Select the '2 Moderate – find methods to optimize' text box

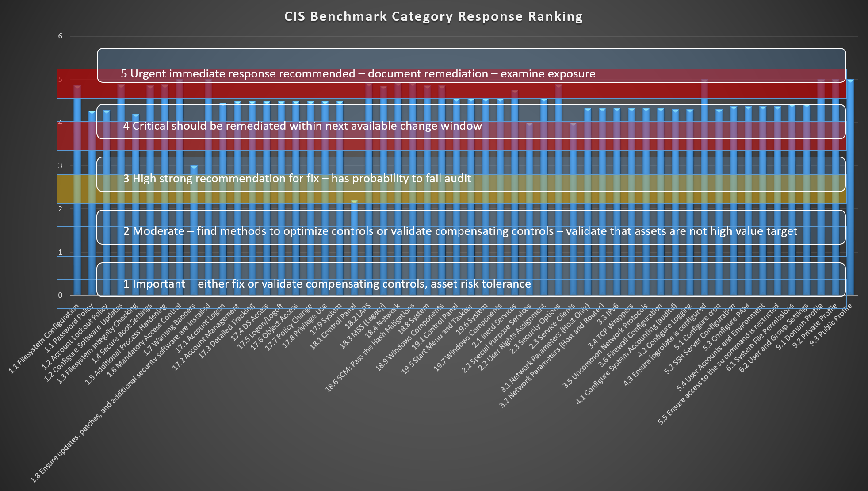[x=471, y=227]
